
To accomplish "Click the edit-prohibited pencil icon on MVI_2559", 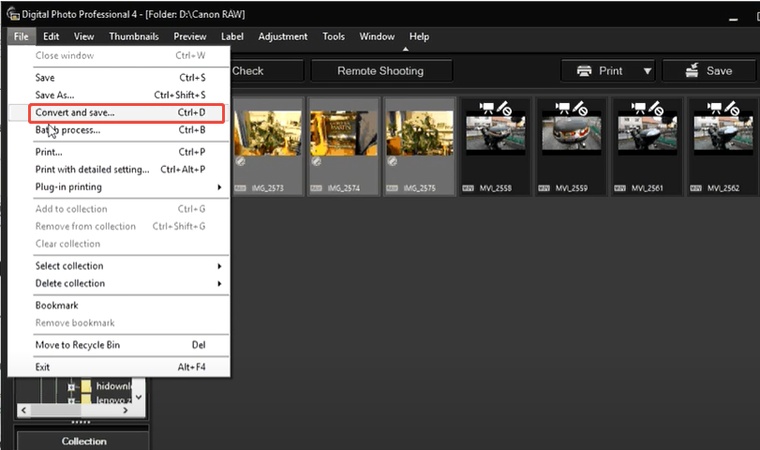I will pos(581,108).
